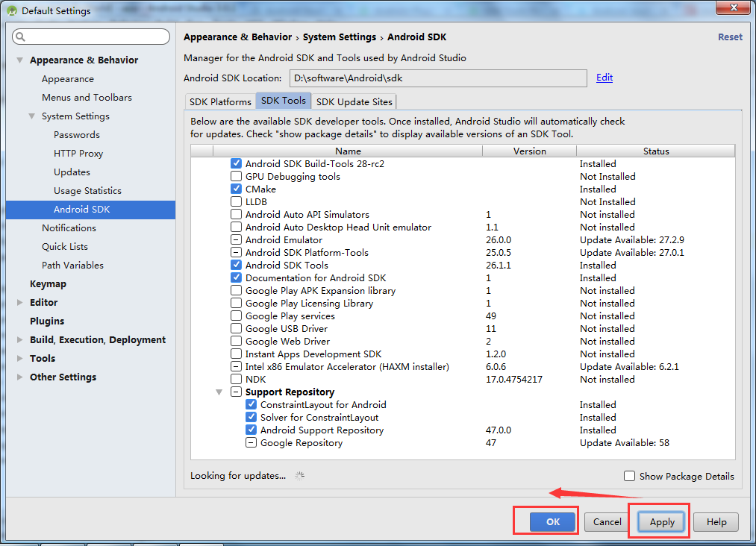Open Keymap settings
Screen dimensions: 756x546
click(x=49, y=284)
